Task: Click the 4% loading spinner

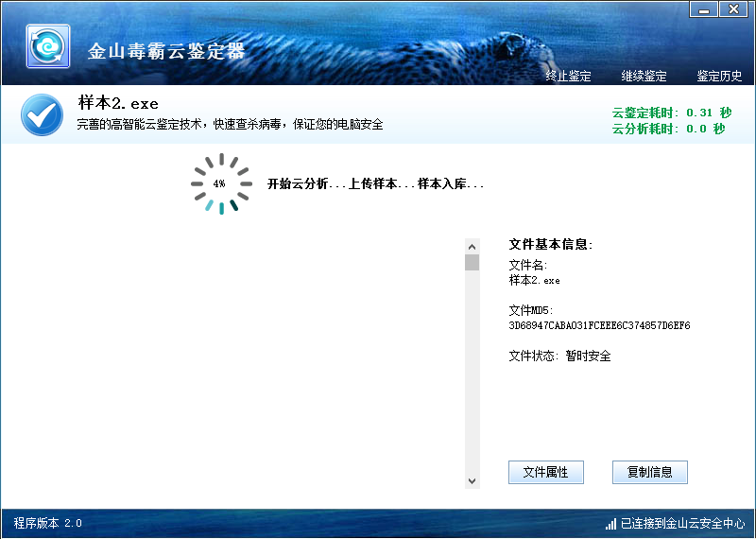Action: pos(220,183)
